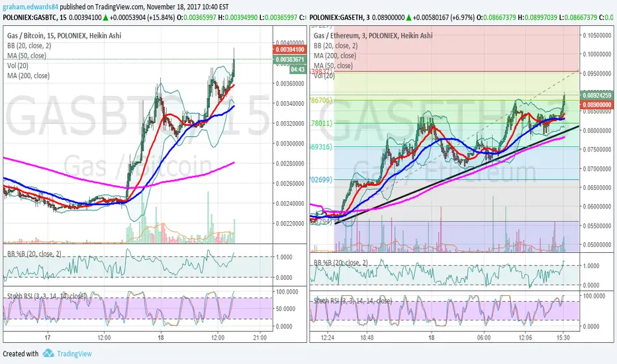
Task: Click the "Gas / Bitcoin, 15, POLONIEX, Heikin Ashi" title
Action: tap(64, 36)
